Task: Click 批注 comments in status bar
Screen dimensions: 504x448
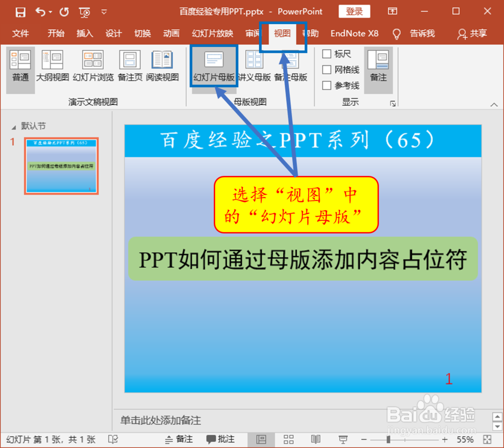Action: click(221, 439)
